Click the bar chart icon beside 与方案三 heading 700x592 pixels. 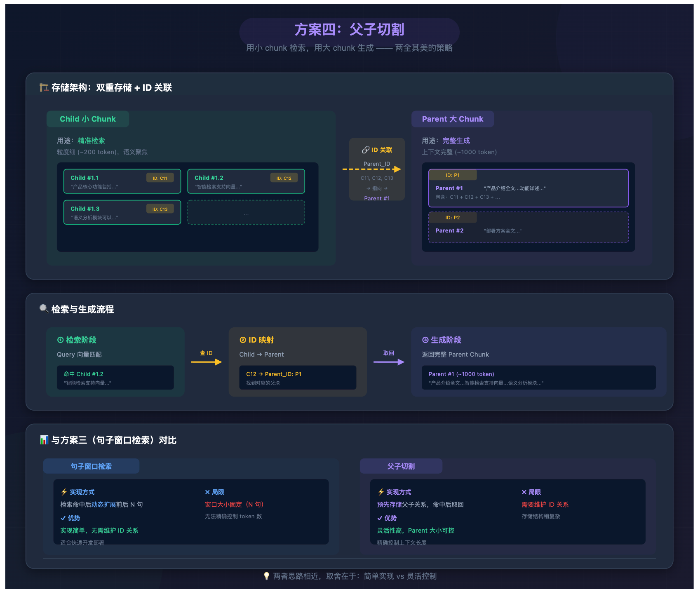pos(44,440)
